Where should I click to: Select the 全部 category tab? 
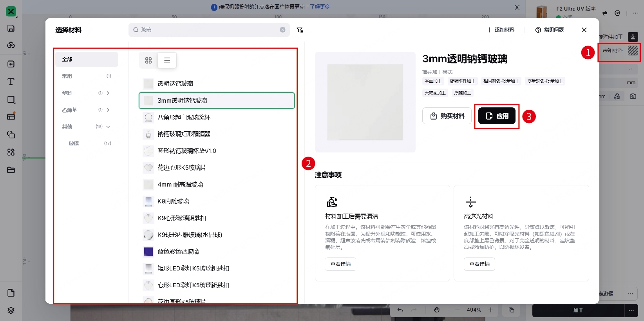pos(86,60)
